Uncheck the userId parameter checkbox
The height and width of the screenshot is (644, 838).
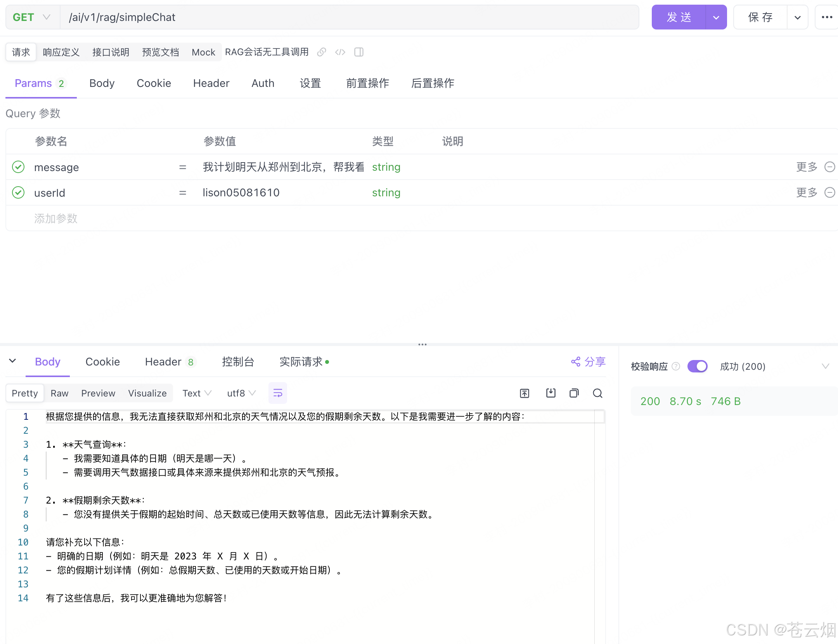pyautogui.click(x=18, y=192)
